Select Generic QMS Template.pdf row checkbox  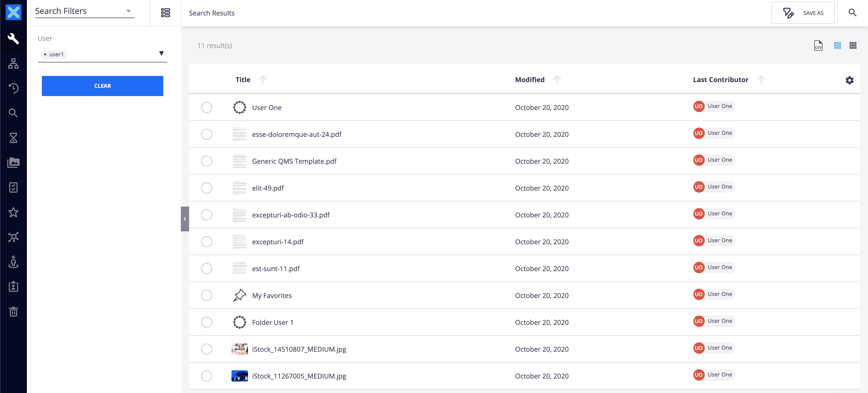pos(207,161)
